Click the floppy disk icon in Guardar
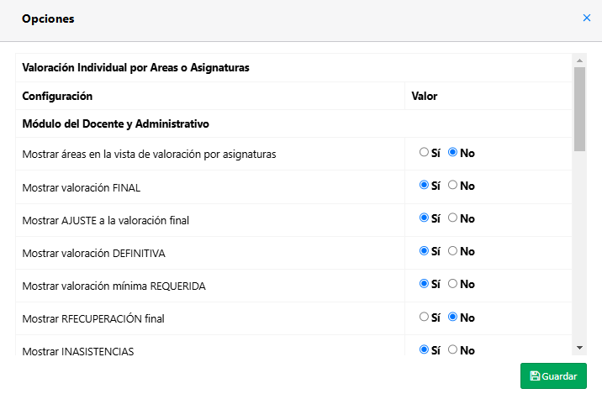Image resolution: width=602 pixels, height=399 pixels. (535, 376)
